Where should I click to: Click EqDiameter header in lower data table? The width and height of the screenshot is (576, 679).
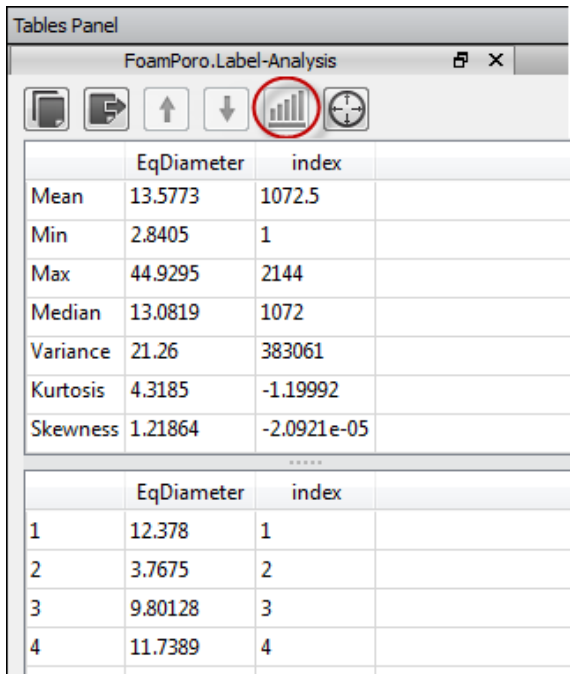190,492
